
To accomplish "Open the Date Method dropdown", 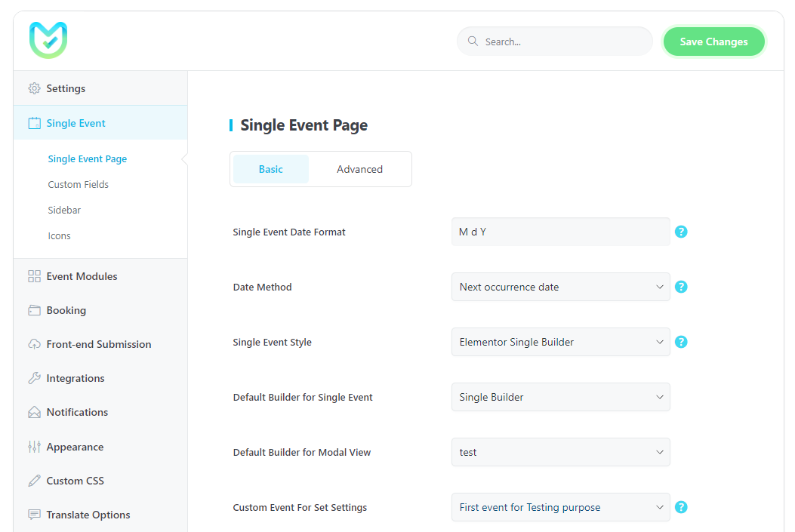I will pyautogui.click(x=560, y=287).
